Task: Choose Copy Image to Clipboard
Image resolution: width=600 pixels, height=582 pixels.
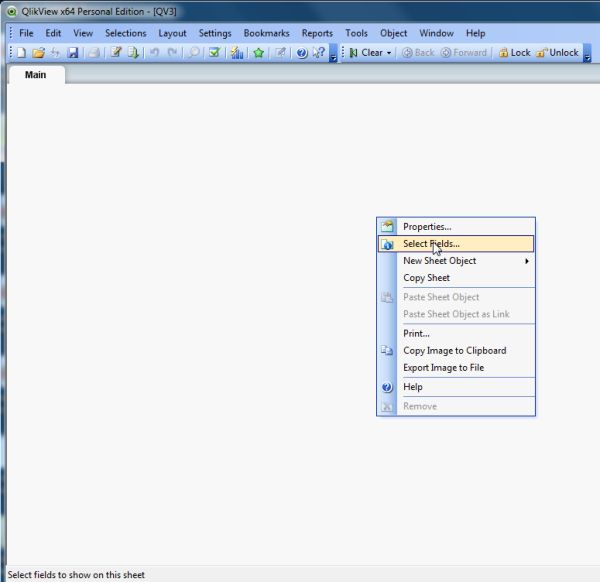Action: click(456, 351)
